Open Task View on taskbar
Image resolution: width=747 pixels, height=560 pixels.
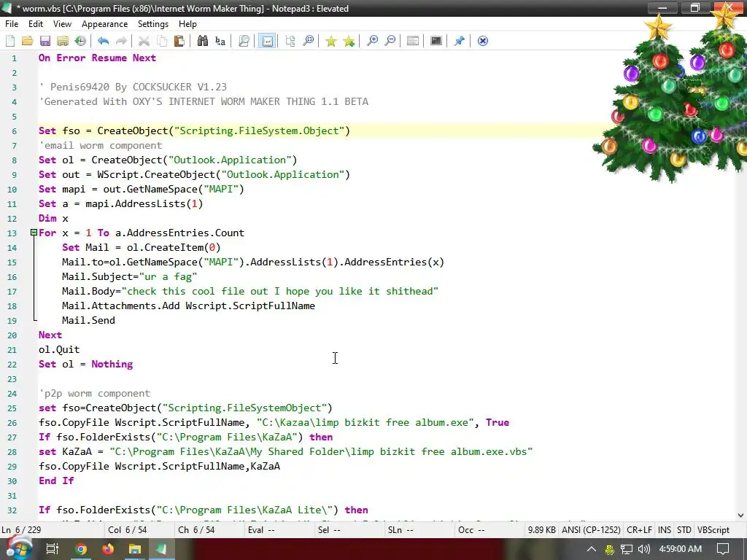(52, 549)
